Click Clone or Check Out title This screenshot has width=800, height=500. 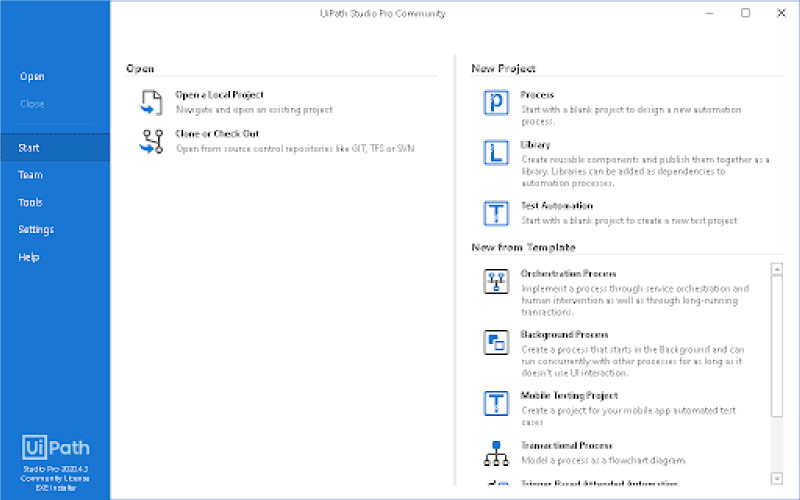click(217, 134)
